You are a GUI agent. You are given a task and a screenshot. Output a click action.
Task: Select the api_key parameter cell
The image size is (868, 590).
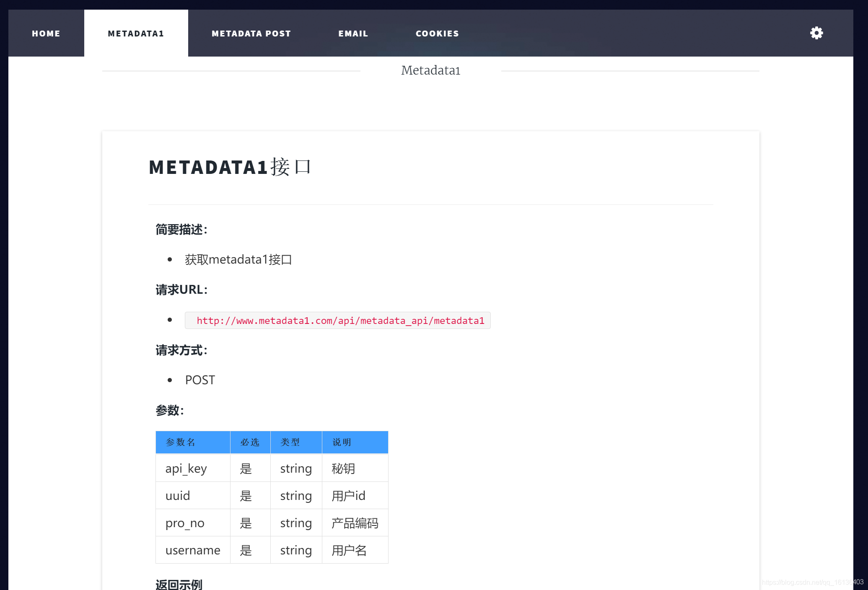(x=193, y=468)
